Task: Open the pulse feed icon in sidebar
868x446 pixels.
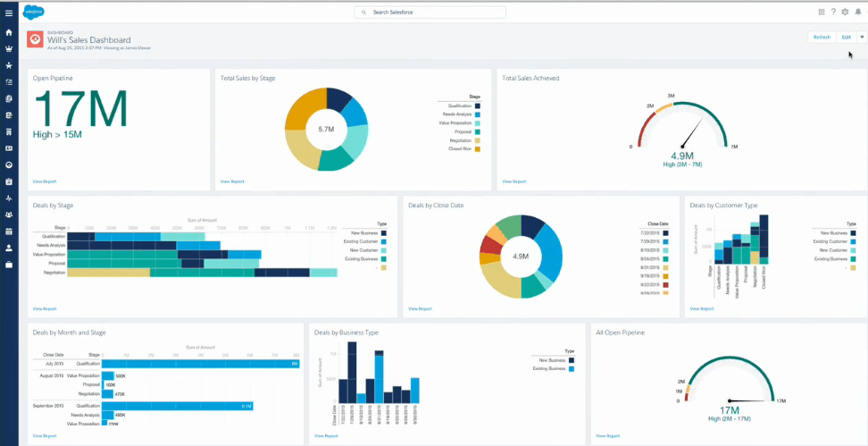Action: tap(9, 198)
